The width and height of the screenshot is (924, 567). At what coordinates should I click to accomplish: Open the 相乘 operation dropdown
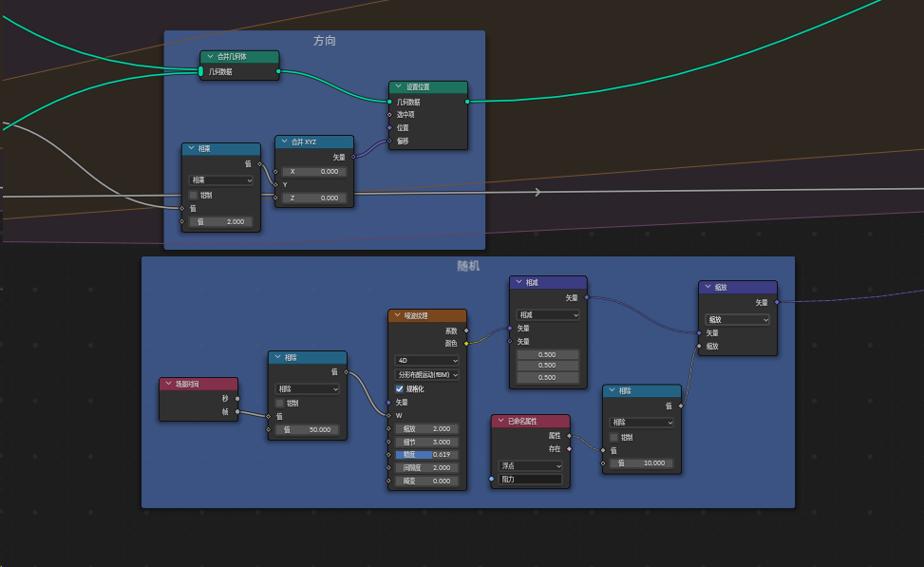pos(221,180)
